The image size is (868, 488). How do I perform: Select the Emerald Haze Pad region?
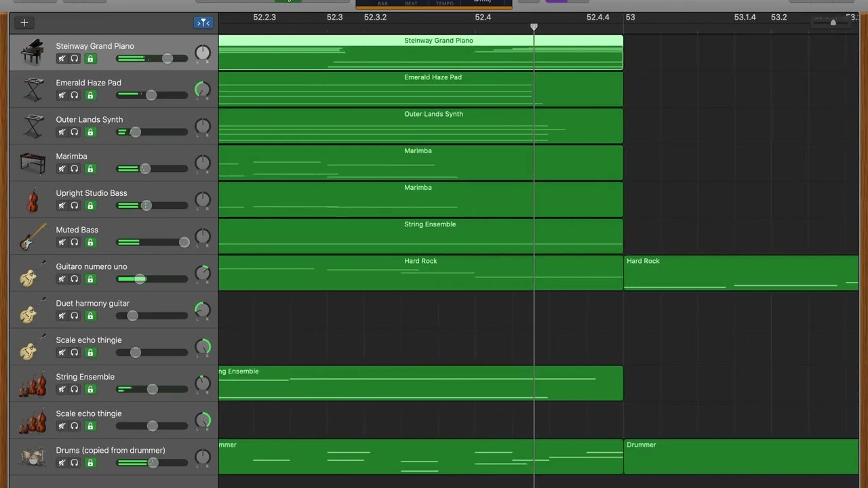420,89
